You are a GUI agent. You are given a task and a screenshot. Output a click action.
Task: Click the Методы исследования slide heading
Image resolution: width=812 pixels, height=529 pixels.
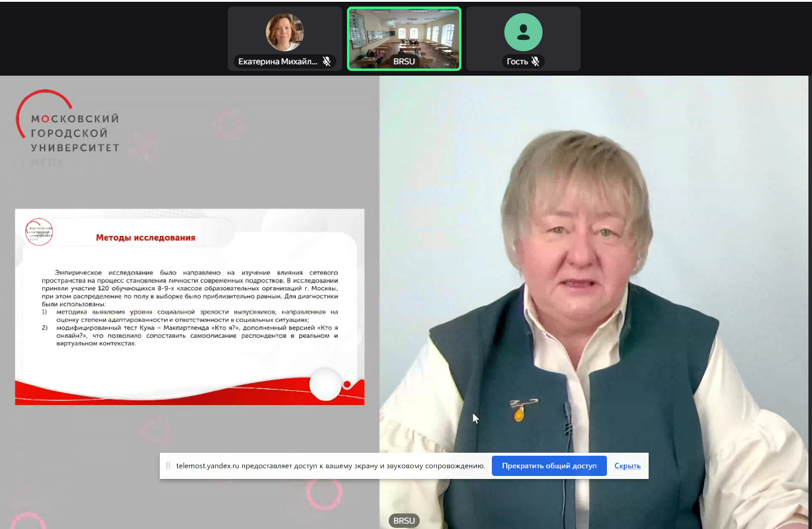click(x=145, y=238)
